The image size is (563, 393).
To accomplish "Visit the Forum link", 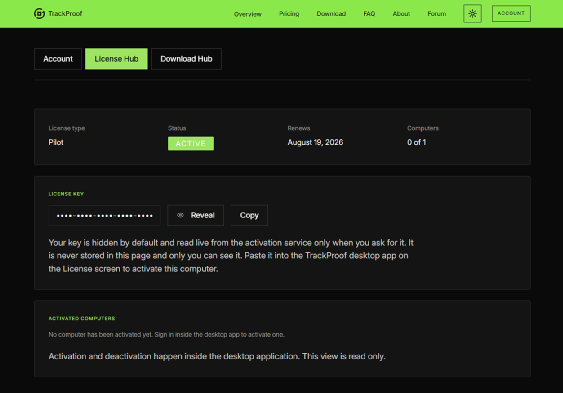I will 437,14.
